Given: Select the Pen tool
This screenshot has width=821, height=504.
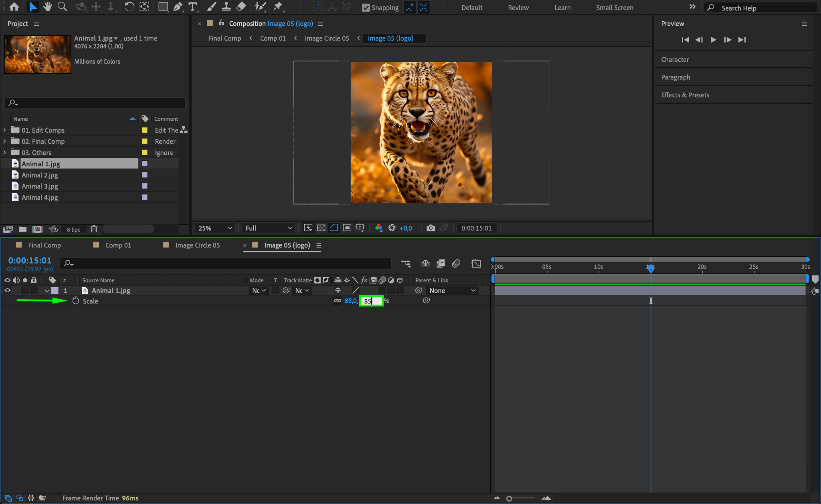Looking at the screenshot, I should [x=178, y=7].
